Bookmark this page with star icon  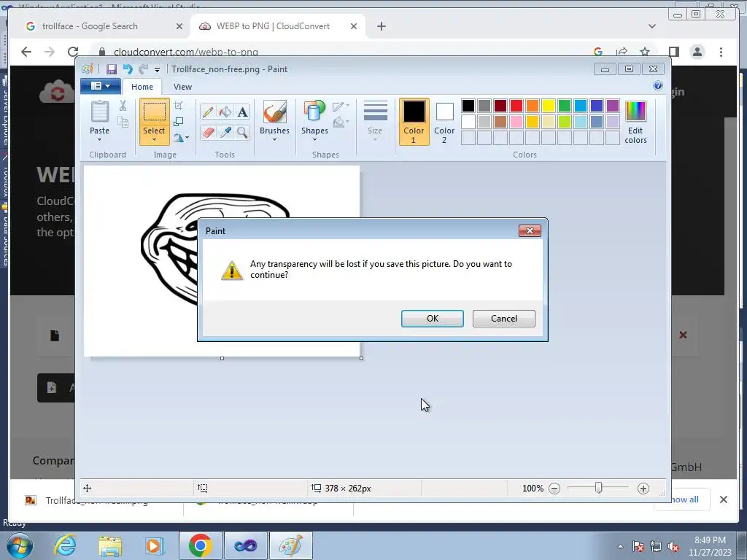coord(645,52)
